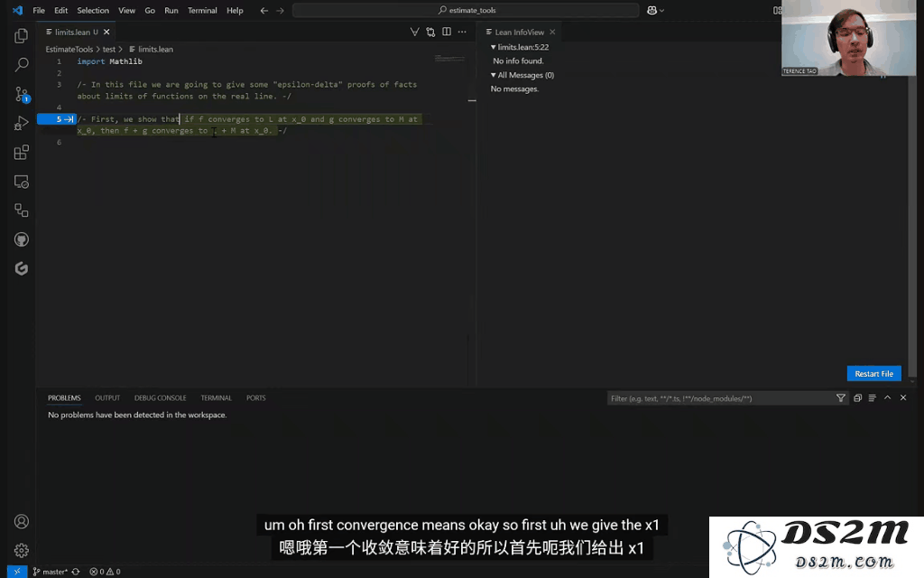This screenshot has width=924, height=578.
Task: Open the Edit menu
Action: click(x=60, y=10)
